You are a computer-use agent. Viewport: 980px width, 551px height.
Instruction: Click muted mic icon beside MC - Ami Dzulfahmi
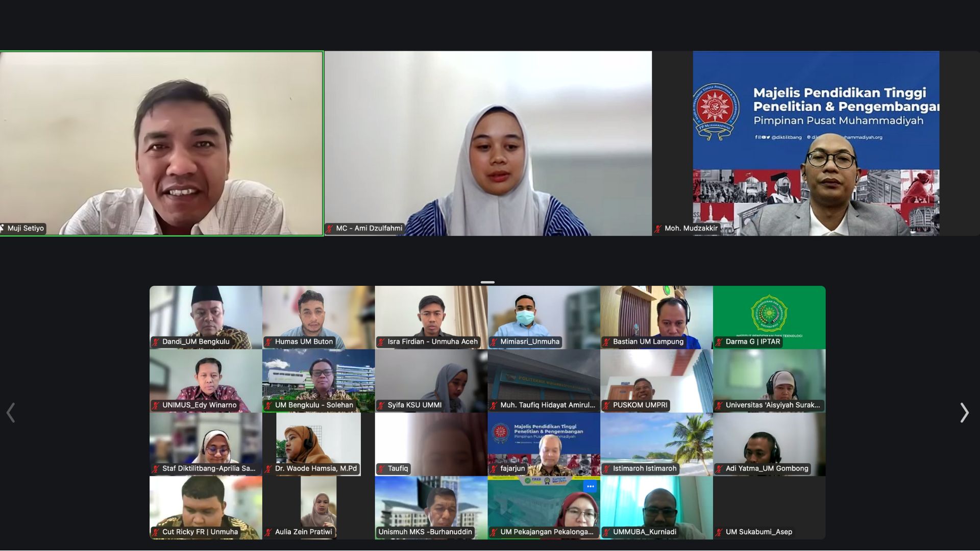(330, 229)
